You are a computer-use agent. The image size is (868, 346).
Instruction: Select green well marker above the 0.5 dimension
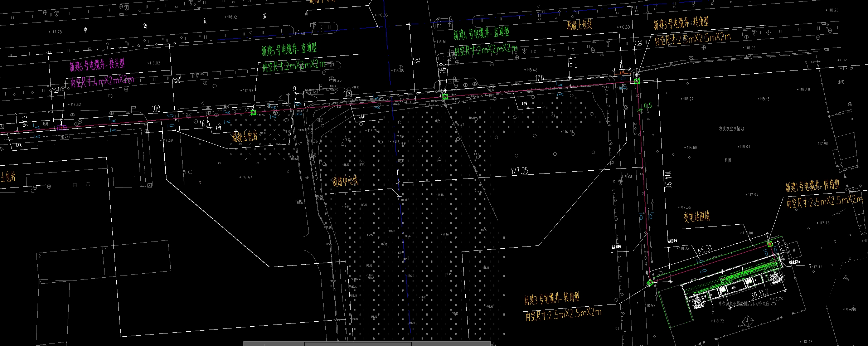[637, 81]
